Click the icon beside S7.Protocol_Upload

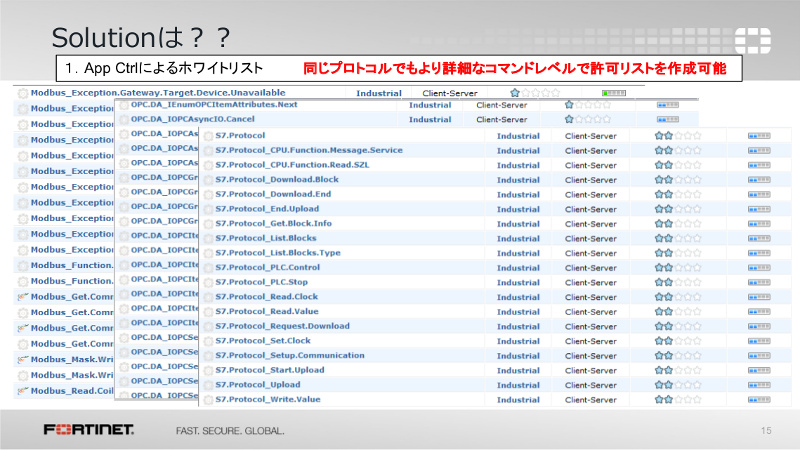point(208,385)
